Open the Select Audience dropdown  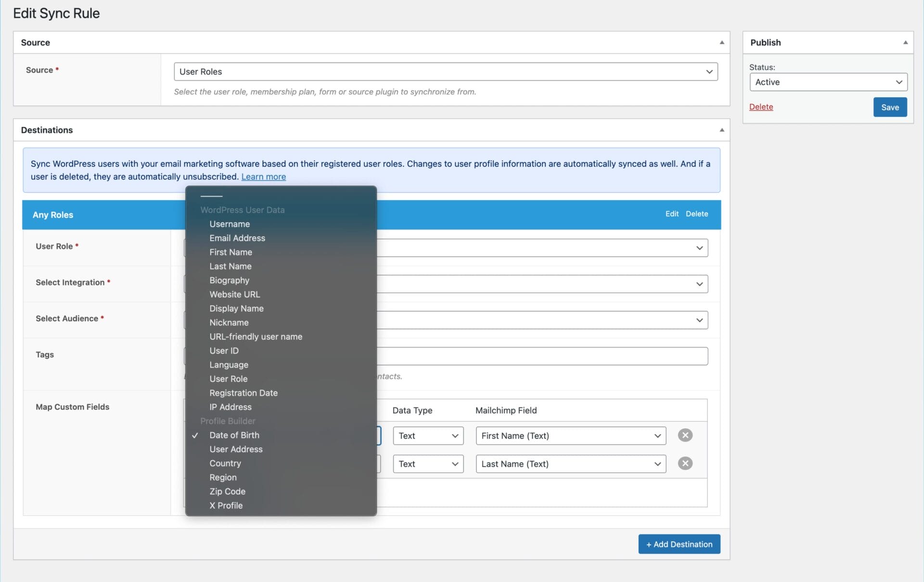click(x=542, y=320)
